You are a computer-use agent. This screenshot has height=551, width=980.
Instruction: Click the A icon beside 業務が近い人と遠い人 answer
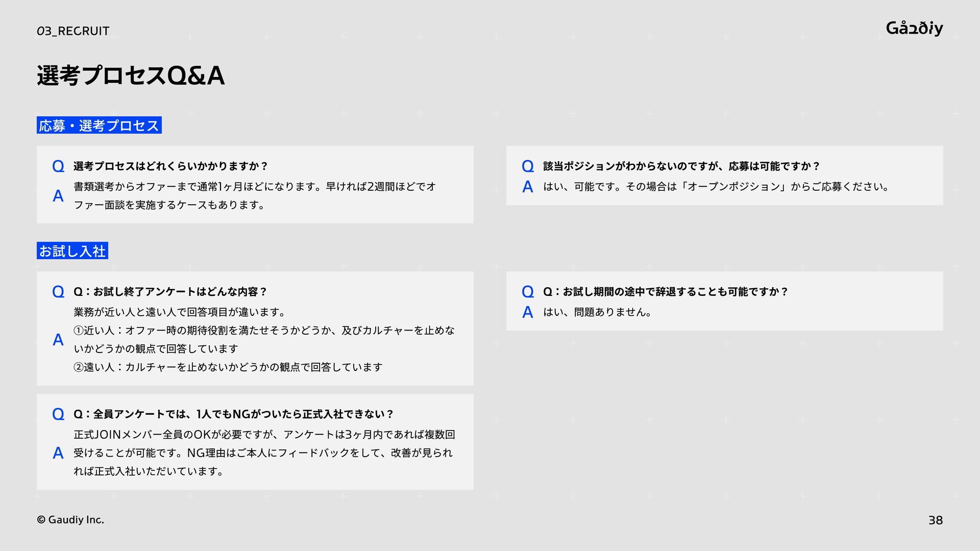pyautogui.click(x=58, y=340)
